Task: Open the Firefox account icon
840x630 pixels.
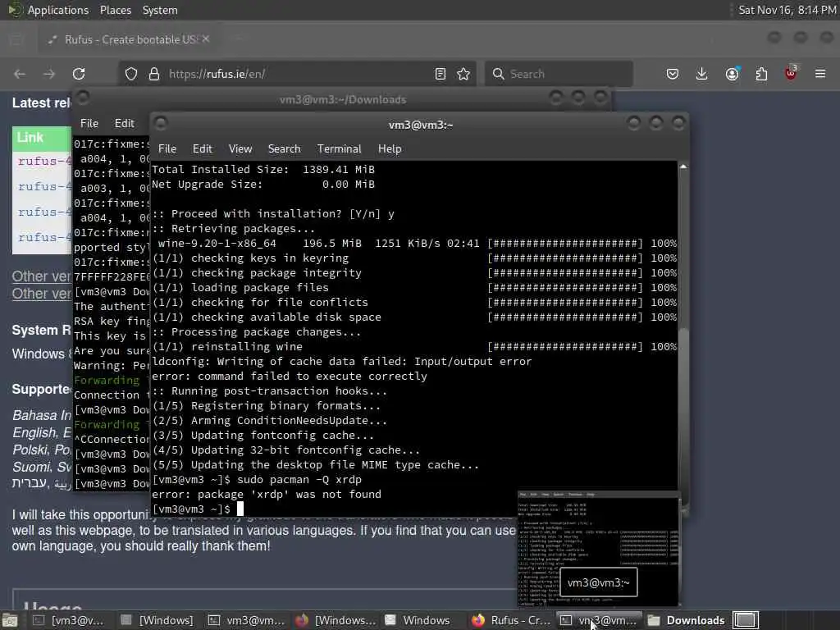Action: pos(733,74)
